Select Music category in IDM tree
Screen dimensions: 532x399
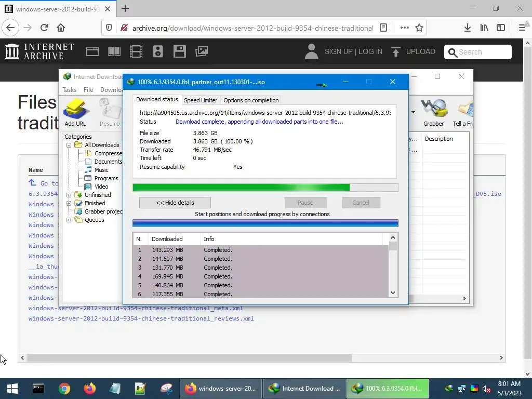click(x=101, y=170)
